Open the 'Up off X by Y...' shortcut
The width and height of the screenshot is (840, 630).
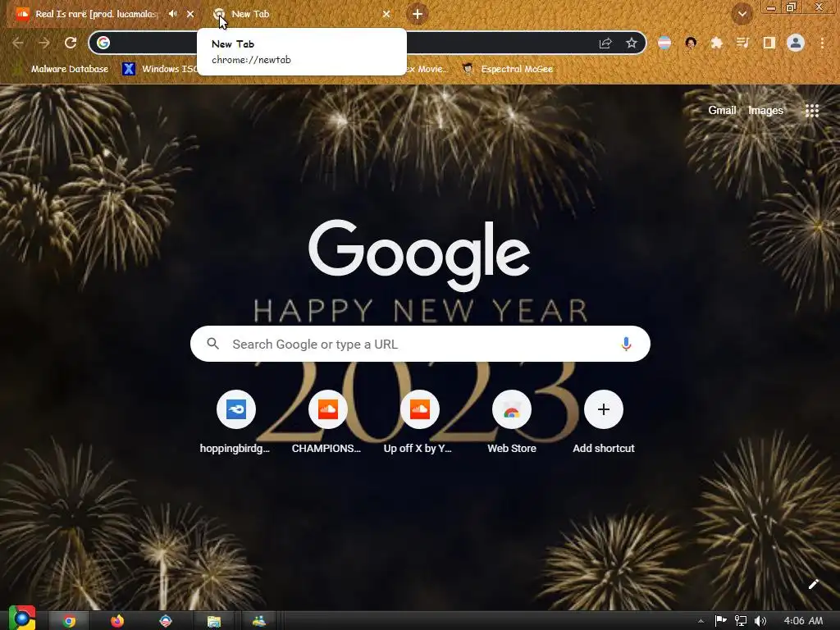419,422
